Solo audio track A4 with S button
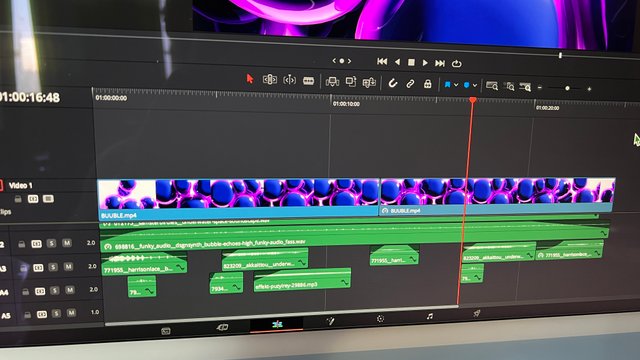 pos(55,290)
